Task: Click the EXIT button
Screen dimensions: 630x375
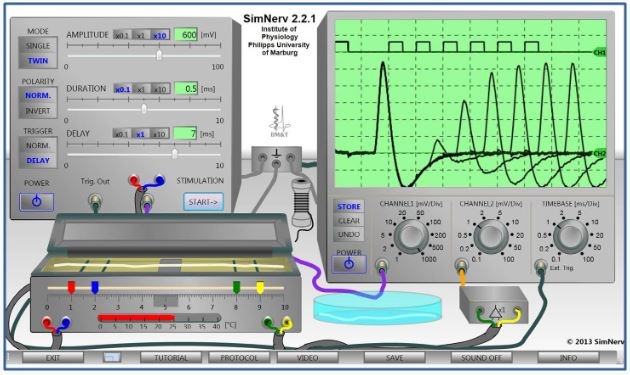Action: coord(53,357)
